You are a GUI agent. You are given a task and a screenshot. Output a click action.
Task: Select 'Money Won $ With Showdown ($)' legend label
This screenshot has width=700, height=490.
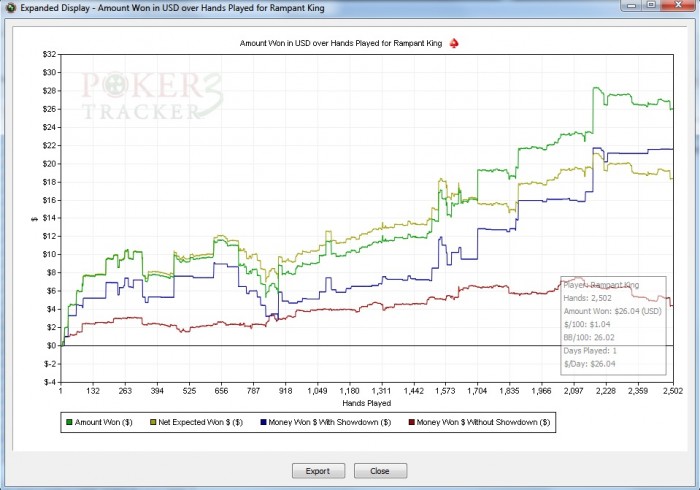click(329, 422)
